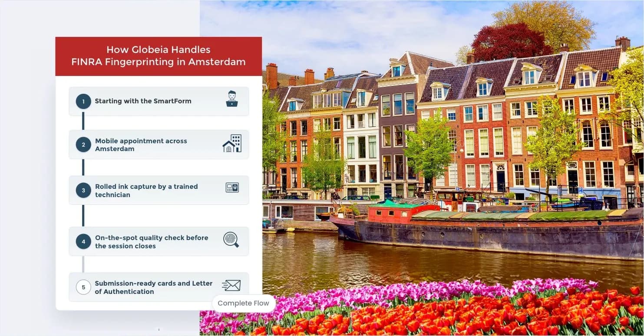Select the step 4 number badge
Image resolution: width=644 pixels, height=336 pixels.
click(83, 241)
